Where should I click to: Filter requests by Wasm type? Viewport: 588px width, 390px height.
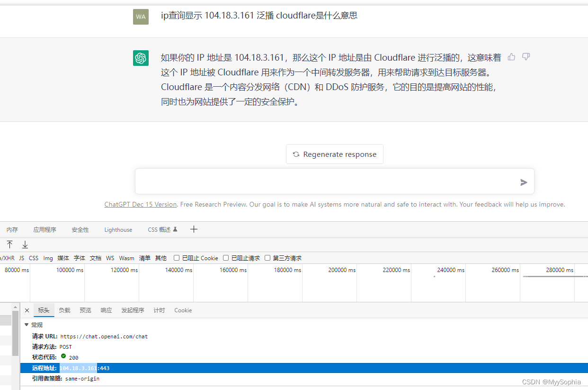click(x=126, y=258)
